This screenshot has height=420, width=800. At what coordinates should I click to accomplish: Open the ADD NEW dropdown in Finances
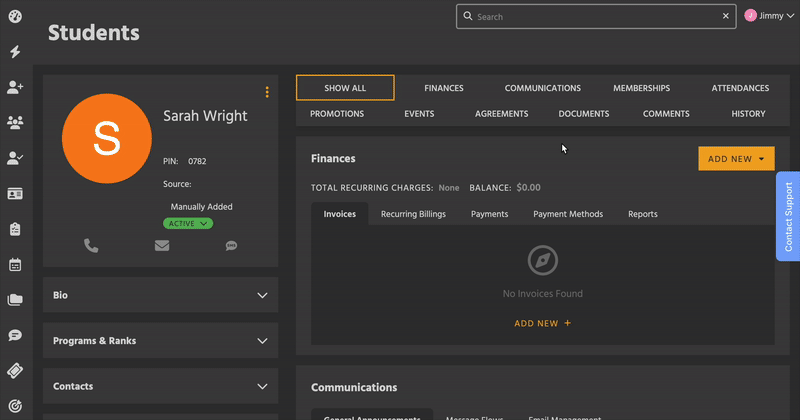[x=736, y=159]
